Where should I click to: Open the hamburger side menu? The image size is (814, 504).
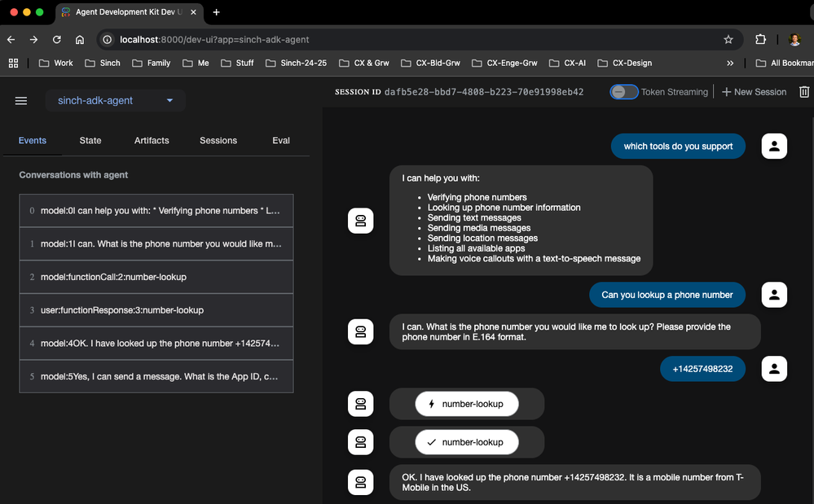21,101
